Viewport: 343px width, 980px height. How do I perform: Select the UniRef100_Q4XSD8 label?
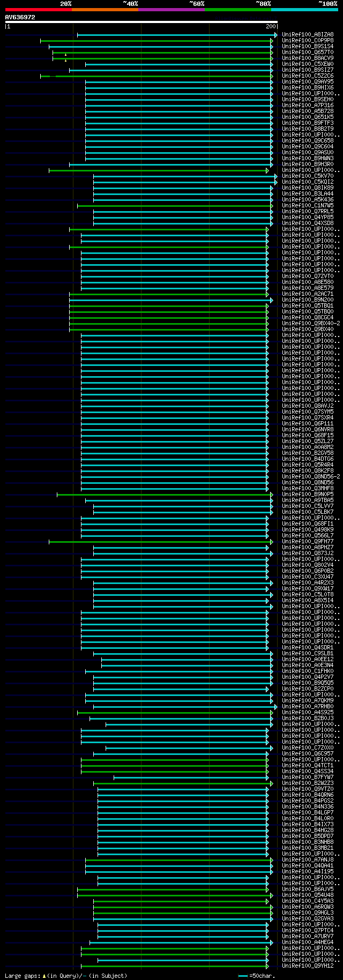(x=308, y=223)
